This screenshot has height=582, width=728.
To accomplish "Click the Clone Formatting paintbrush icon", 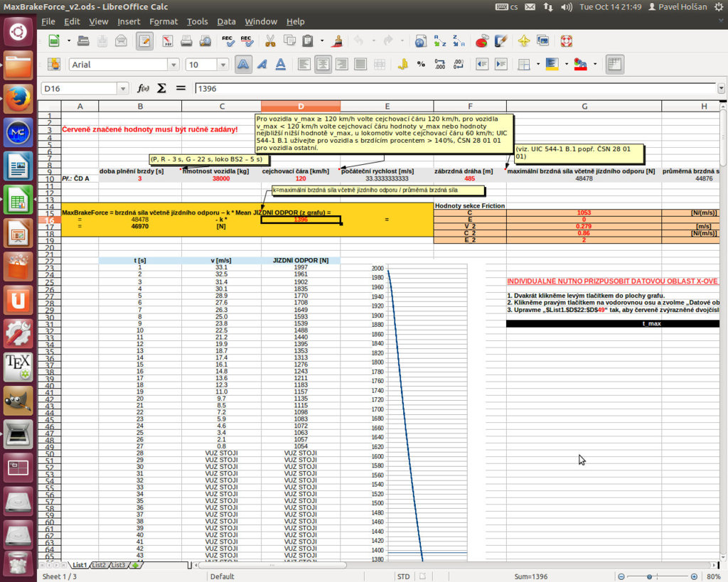I will (339, 41).
